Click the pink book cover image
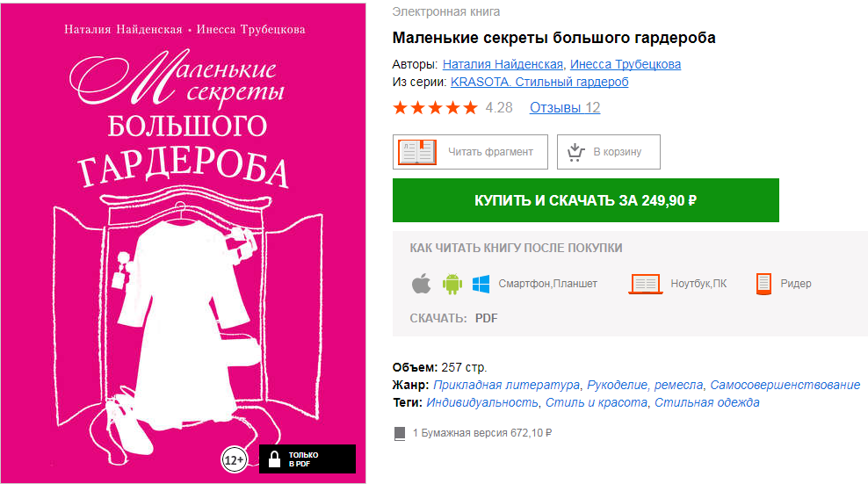The height and width of the screenshot is (484, 868). coord(184,243)
